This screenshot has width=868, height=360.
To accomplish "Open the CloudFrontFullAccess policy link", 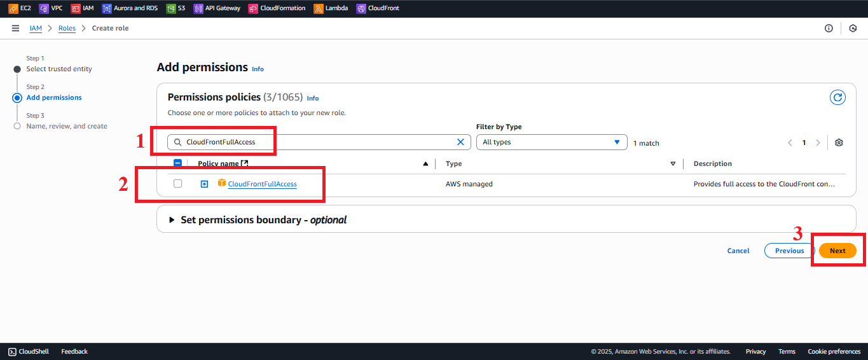I will (x=262, y=184).
